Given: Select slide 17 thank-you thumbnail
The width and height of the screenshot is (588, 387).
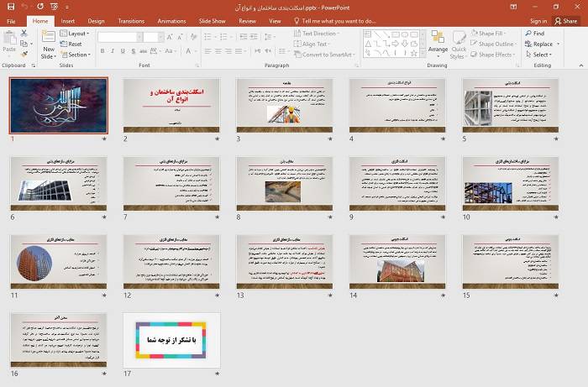Looking at the screenshot, I should pyautogui.click(x=171, y=340).
